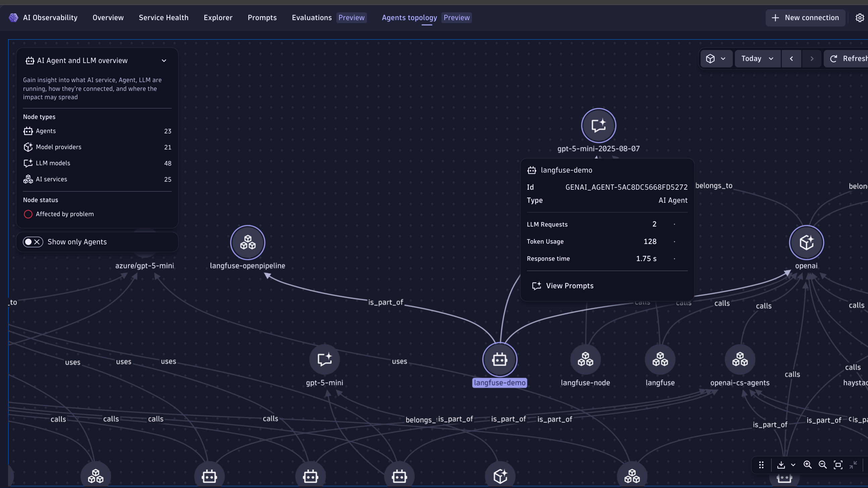Click the Agents node type icon in legend
Screen dimensions: 868x488
pyautogui.click(x=28, y=131)
